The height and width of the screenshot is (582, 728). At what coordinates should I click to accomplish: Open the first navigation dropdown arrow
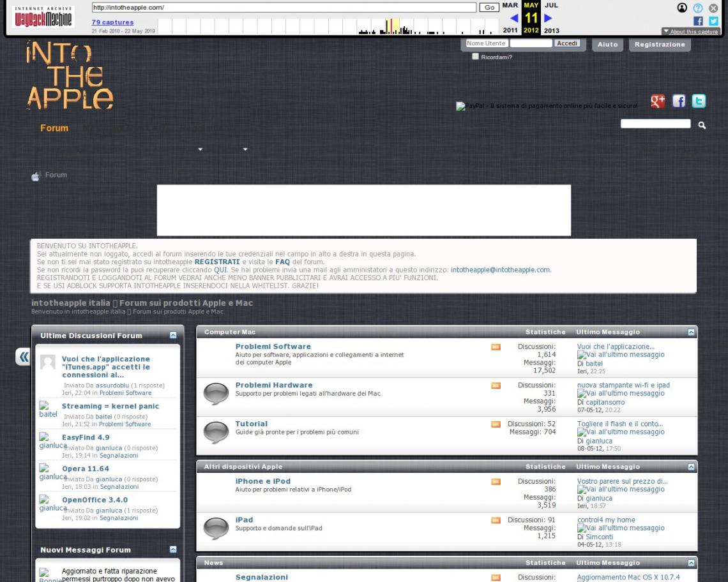(200, 149)
